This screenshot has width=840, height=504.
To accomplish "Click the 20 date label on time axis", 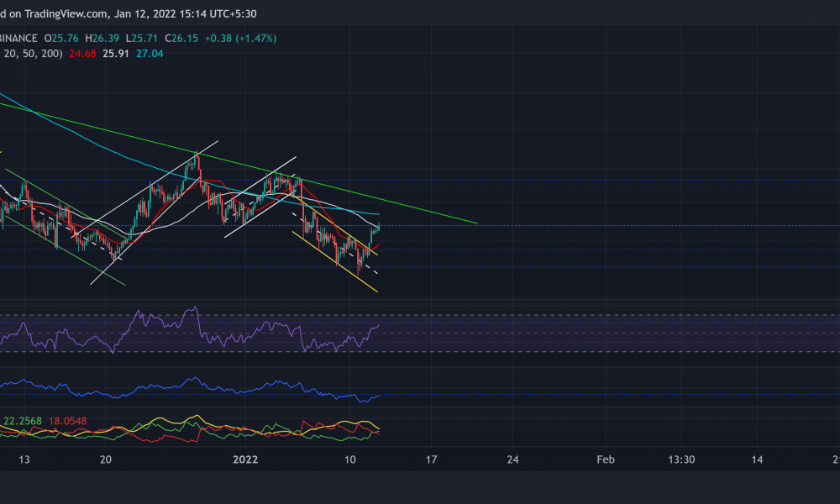I will click(106, 459).
